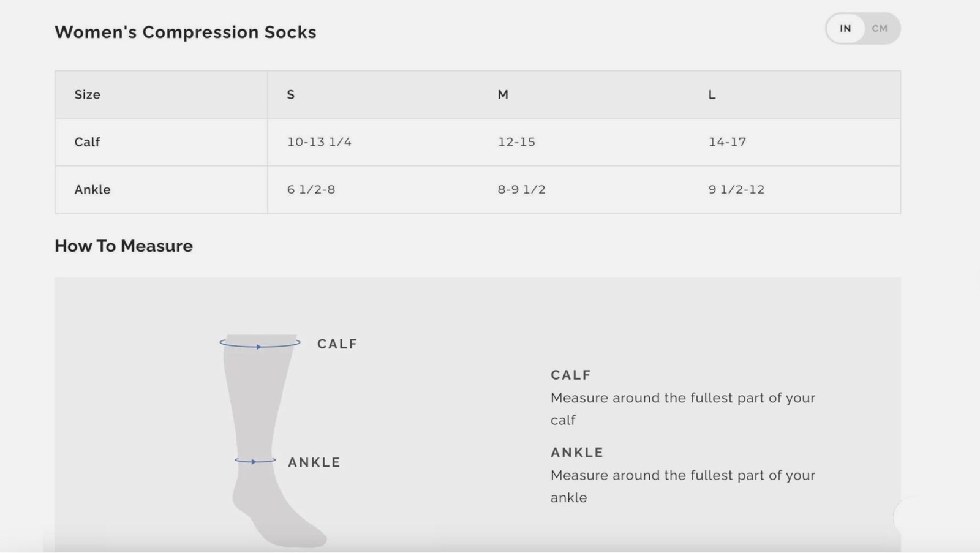This screenshot has width=980, height=553.
Task: Click the ankle measurement arrow on the leg
Action: pos(255,461)
